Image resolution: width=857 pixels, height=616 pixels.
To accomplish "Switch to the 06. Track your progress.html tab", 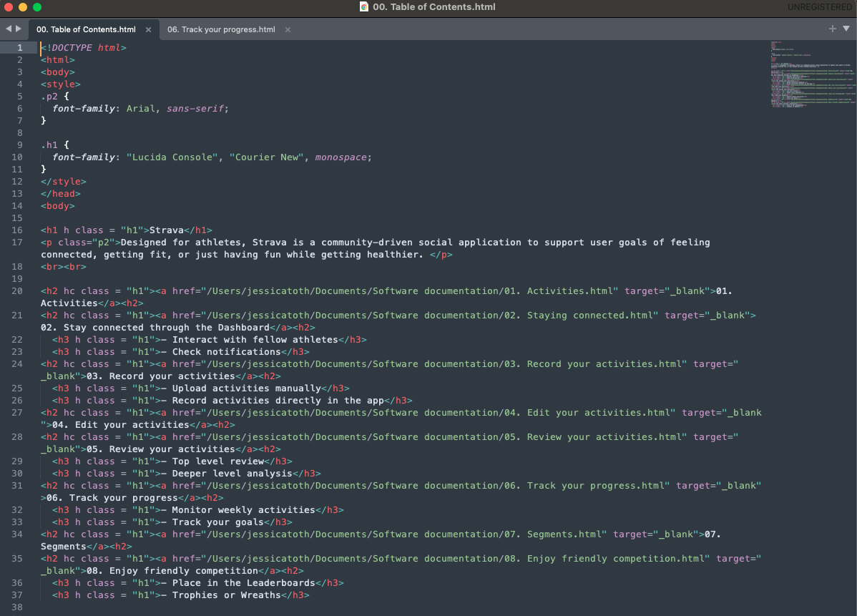I will pos(221,29).
